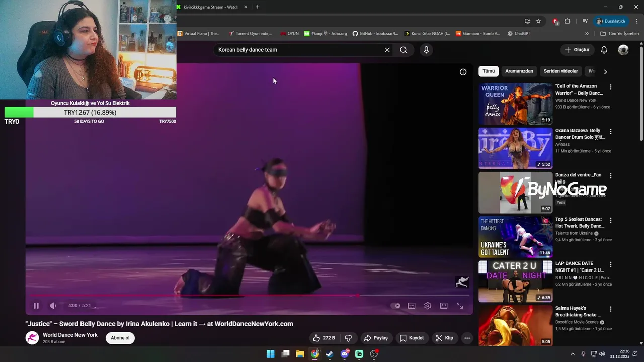Viewport: 644px width, 362px height.
Task: Bookmark this page with the star
Action: [538, 21]
